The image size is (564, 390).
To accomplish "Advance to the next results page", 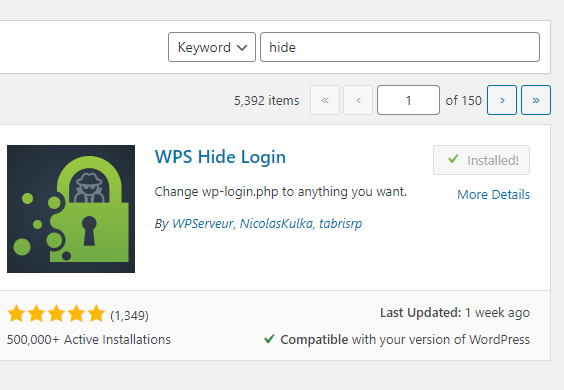I will click(x=502, y=100).
